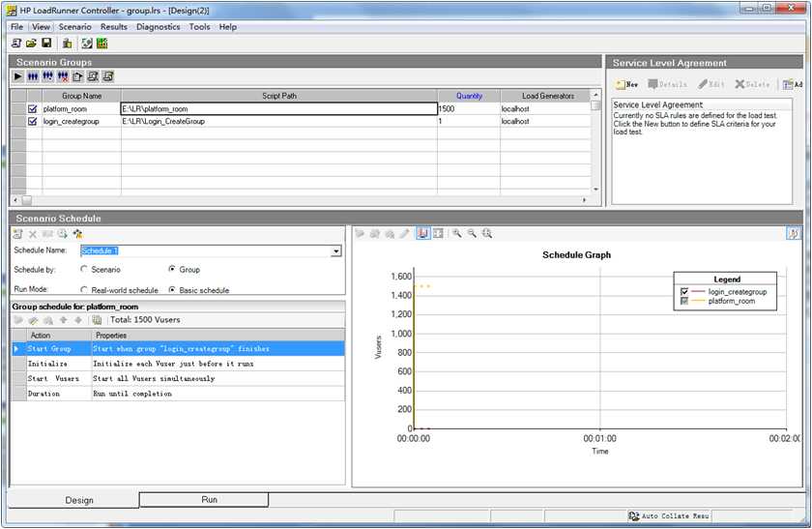The width and height of the screenshot is (812, 529).
Task: Open the Diagnostics menu
Action: click(159, 27)
